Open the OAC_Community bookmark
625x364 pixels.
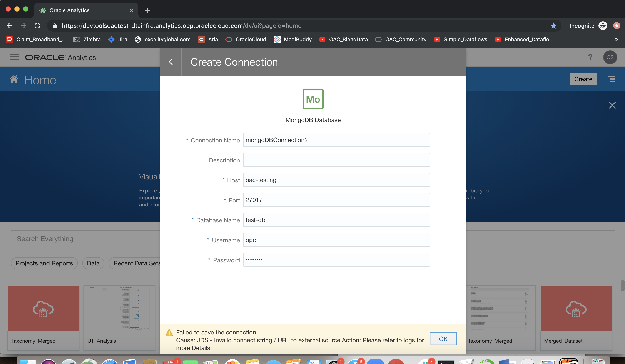[401, 39]
